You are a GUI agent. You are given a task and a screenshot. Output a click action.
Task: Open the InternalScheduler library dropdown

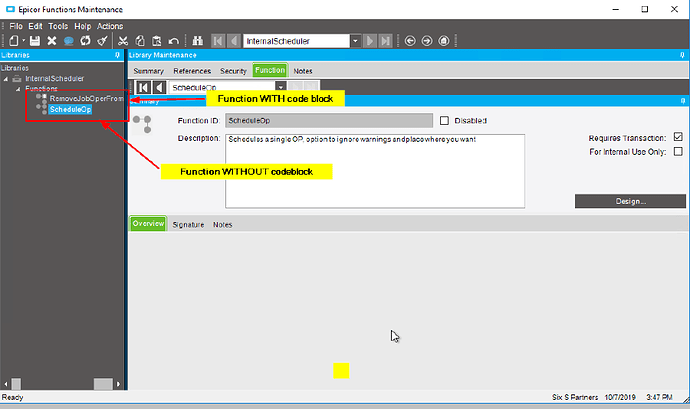click(356, 41)
